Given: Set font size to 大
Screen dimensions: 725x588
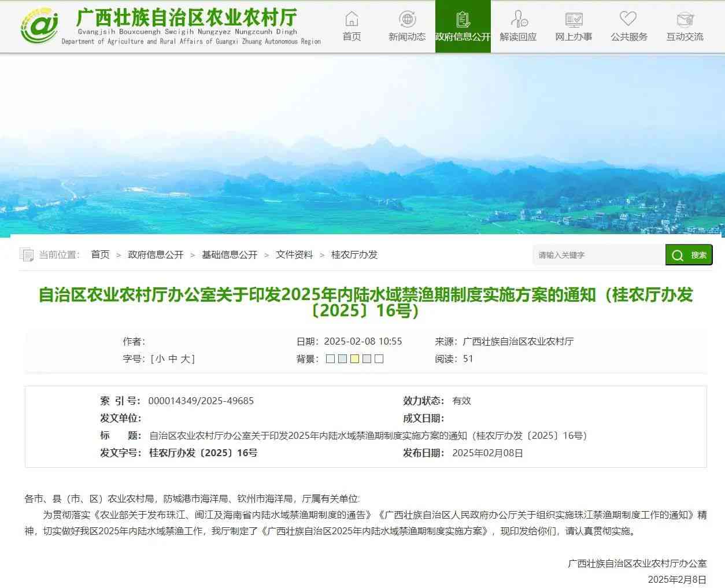Looking at the screenshot, I should tap(185, 359).
